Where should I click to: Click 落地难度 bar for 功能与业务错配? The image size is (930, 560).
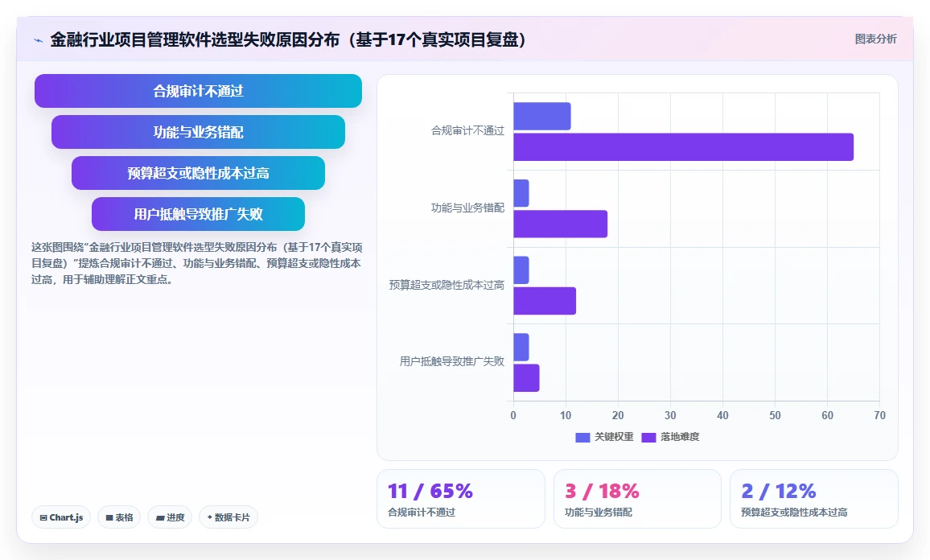click(561, 224)
